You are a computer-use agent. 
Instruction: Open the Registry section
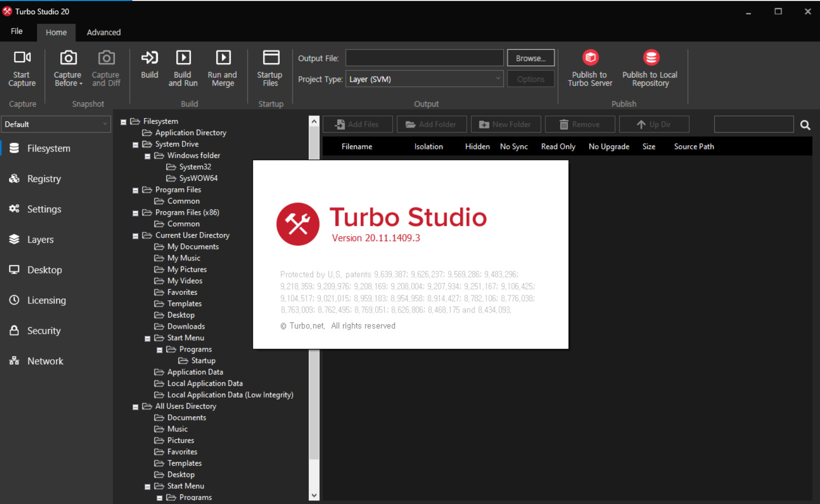(x=56, y=179)
